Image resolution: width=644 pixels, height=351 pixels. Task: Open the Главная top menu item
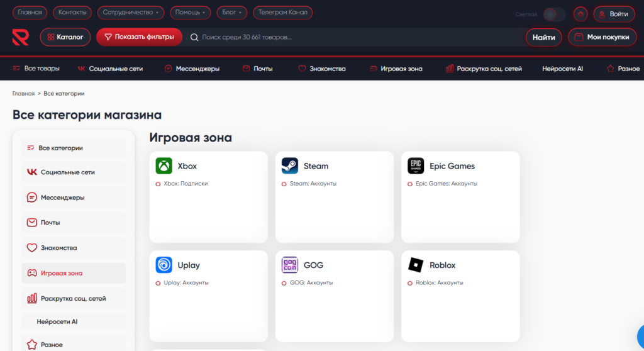30,13
